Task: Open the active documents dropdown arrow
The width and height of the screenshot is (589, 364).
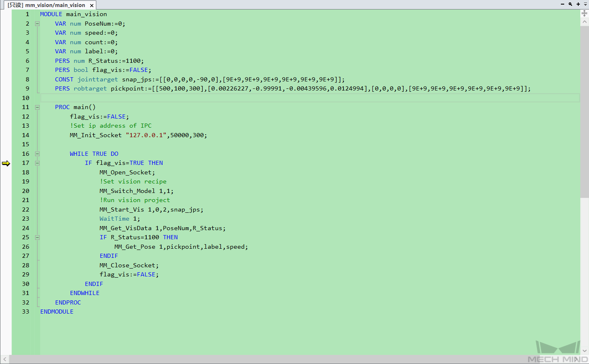Action: (x=585, y=4)
